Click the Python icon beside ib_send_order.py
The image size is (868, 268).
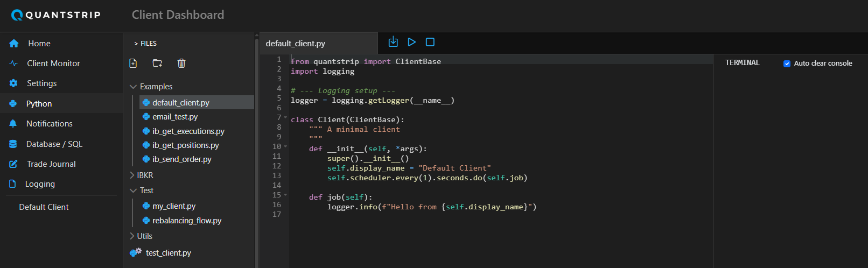click(146, 159)
